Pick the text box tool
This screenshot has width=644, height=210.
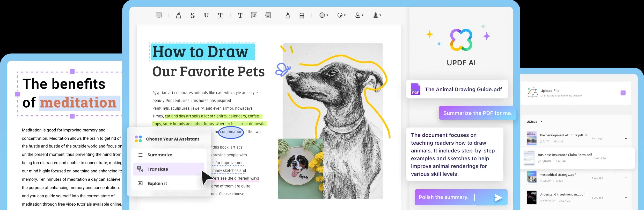point(254,16)
